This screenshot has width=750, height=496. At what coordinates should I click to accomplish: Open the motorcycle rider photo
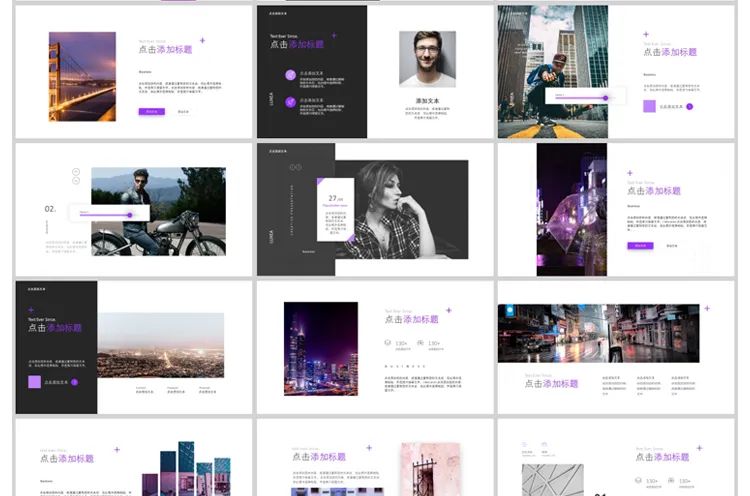pos(158,211)
